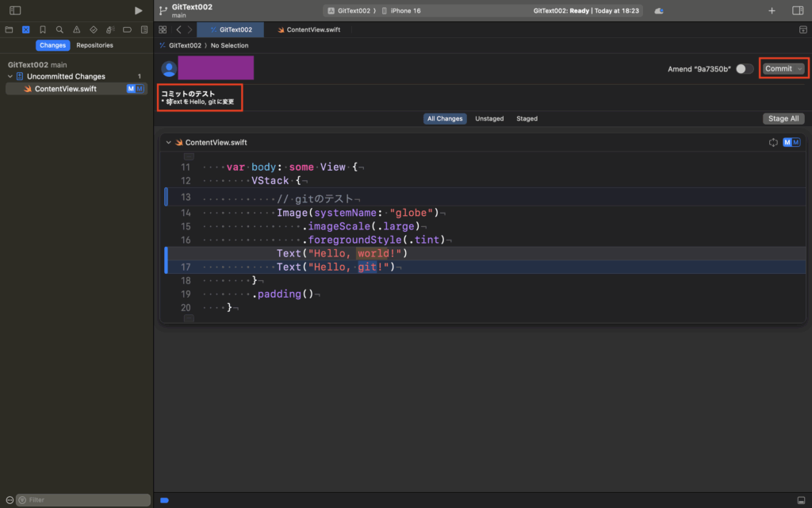Click the lower fold ribbon below line 20
The height and width of the screenshot is (508, 812).
(x=189, y=317)
